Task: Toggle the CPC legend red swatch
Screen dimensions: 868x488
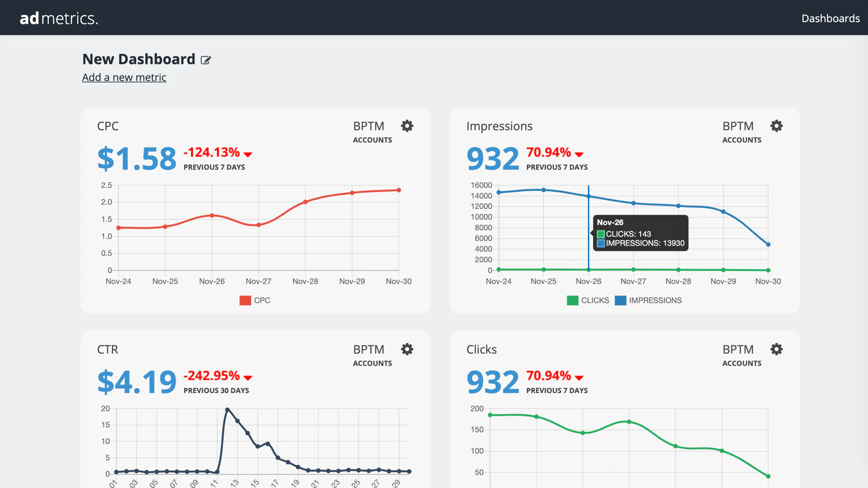Action: [x=245, y=300]
